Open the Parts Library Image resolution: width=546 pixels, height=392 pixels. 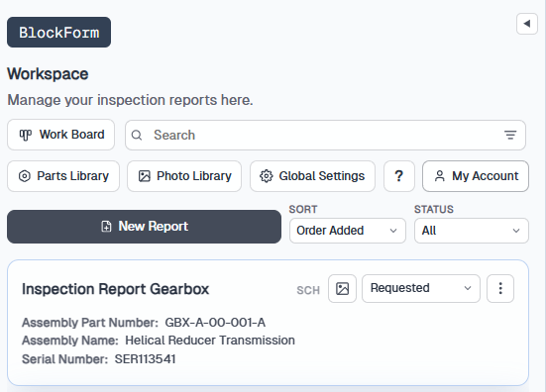pos(63,176)
